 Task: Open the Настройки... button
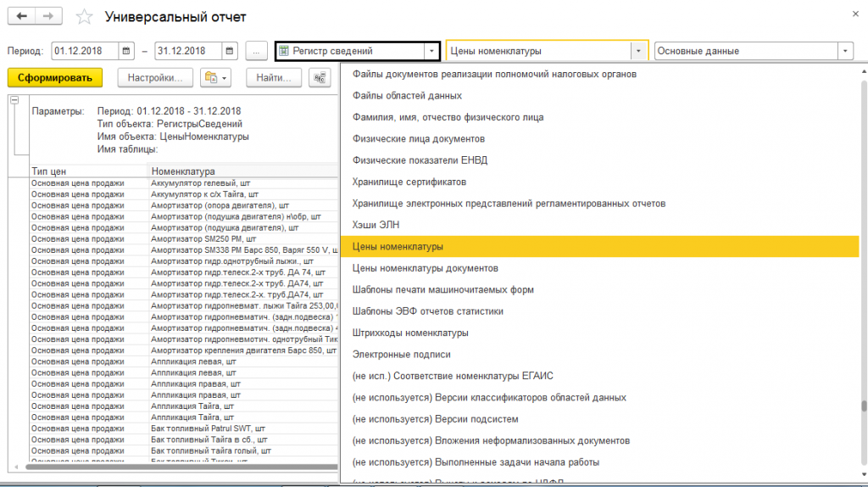click(x=155, y=78)
